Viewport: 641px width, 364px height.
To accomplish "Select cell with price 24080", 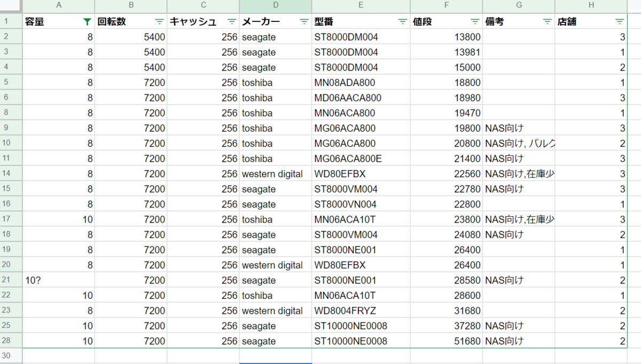I will coord(447,235).
